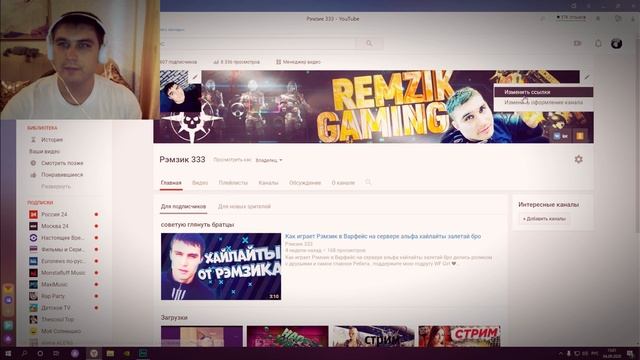Switch to the О канале tab
The width and height of the screenshot is (640, 360).
343,183
